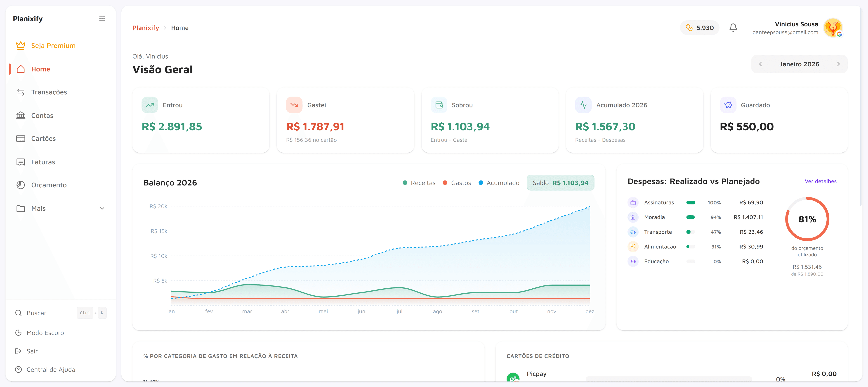Switch to the Home breadcrumb tab
The height and width of the screenshot is (387, 868).
(x=180, y=28)
